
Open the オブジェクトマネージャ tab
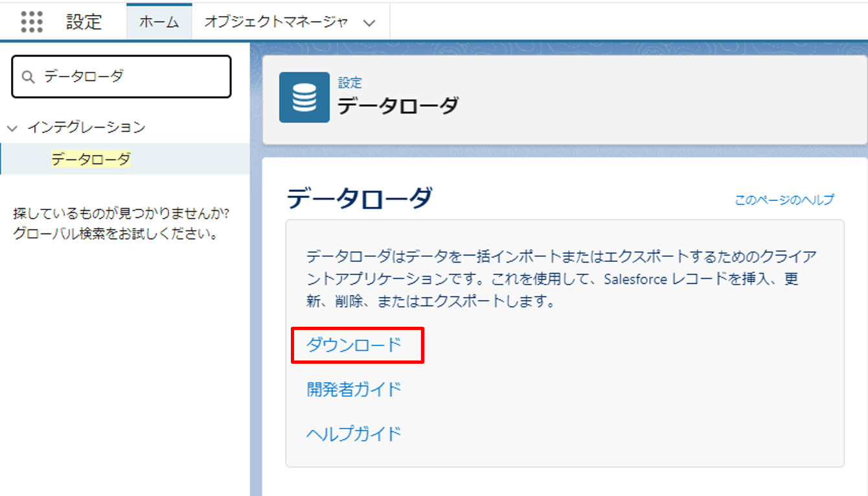point(277,22)
